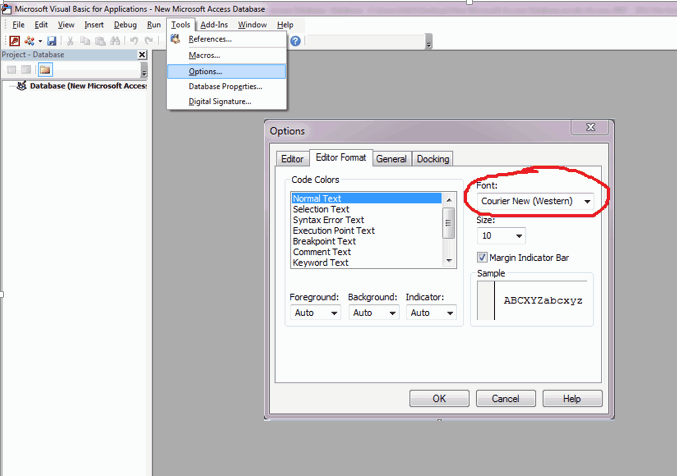Select Execution Point Text in list
Screen dimensions: 677x476
click(x=367, y=231)
